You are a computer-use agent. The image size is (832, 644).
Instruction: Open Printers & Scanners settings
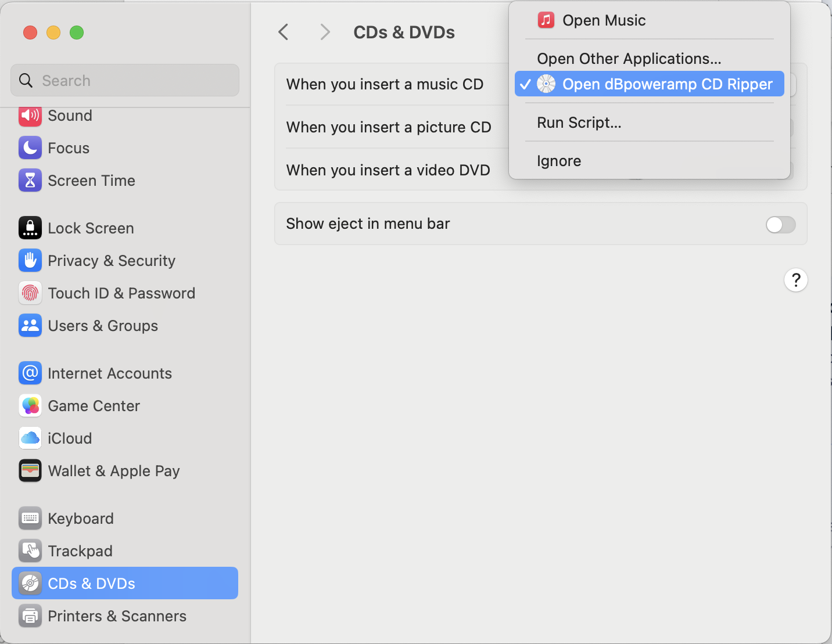click(117, 616)
